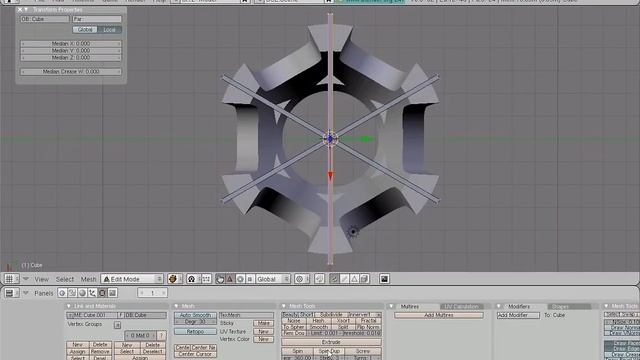Screen dimensions: 640x360
Task: Toggle Auto Smooth in Mesh panel
Action: [x=195, y=315]
